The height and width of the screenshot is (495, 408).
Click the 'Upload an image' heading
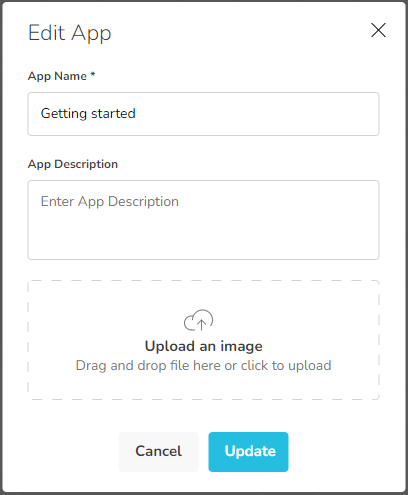coord(204,346)
